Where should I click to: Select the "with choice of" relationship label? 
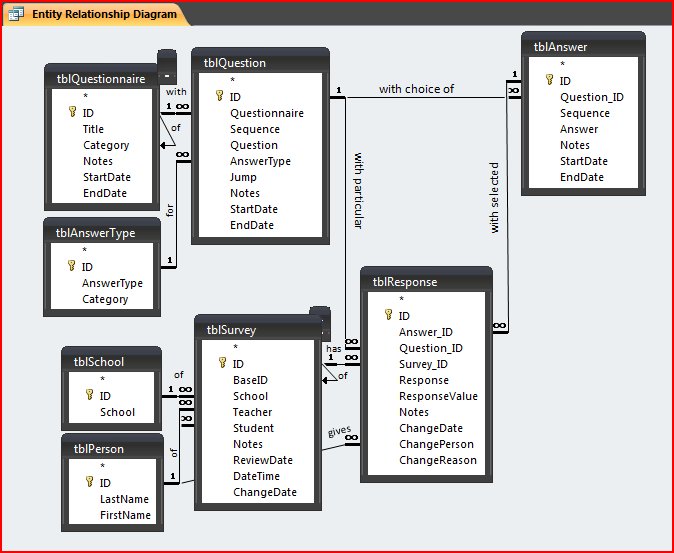(x=416, y=89)
